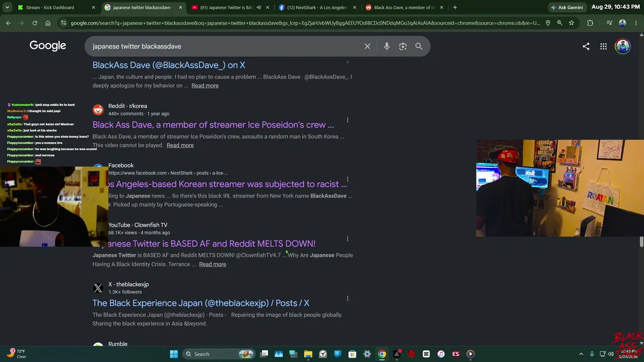The image size is (644, 362).
Task: Open the Google apps grid
Action: (603, 46)
